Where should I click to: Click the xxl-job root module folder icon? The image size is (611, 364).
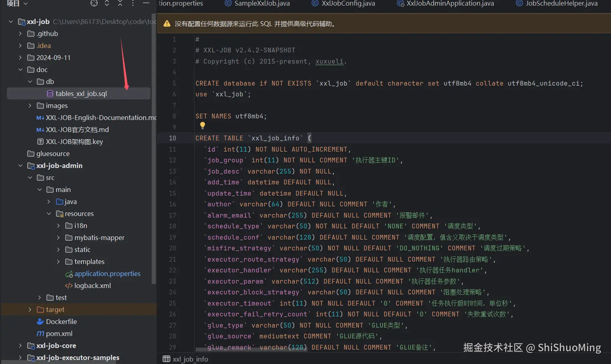(x=22, y=22)
